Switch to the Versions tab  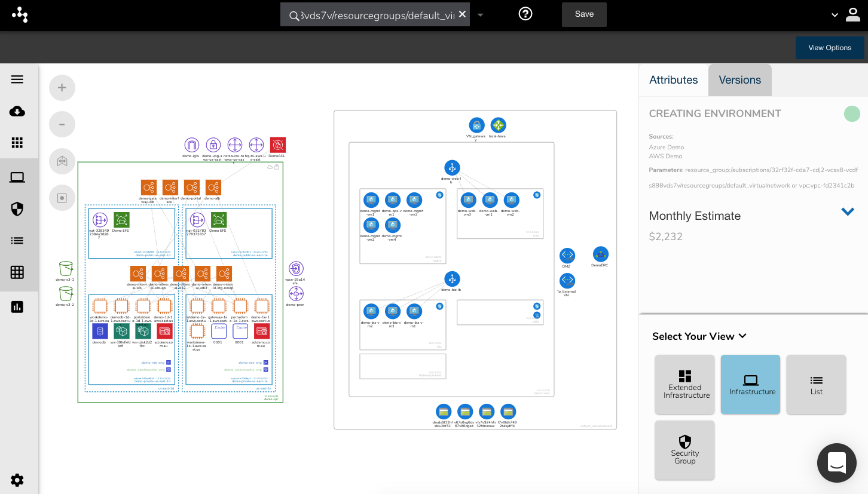[x=739, y=79]
